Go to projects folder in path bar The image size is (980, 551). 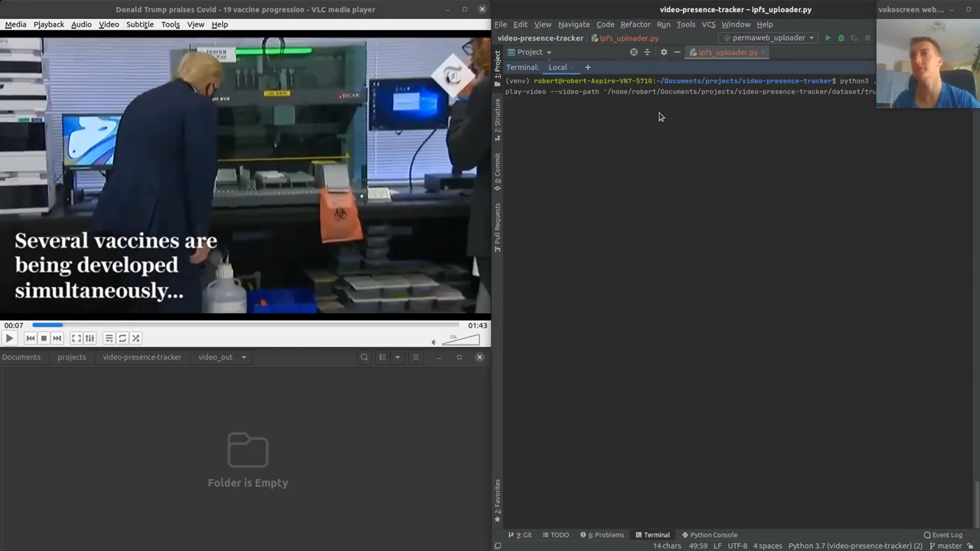coord(72,357)
